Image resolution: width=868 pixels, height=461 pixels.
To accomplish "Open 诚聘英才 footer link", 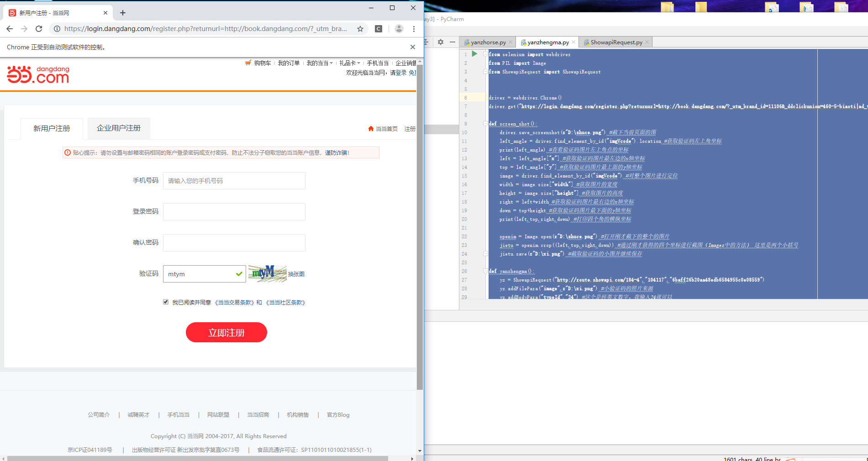I will tap(138, 415).
